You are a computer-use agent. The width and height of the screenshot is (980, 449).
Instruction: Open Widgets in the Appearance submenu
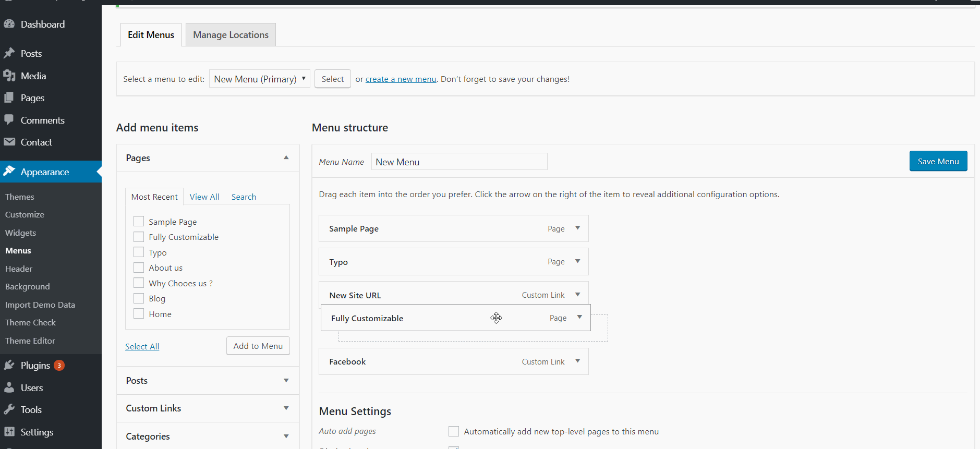point(20,233)
